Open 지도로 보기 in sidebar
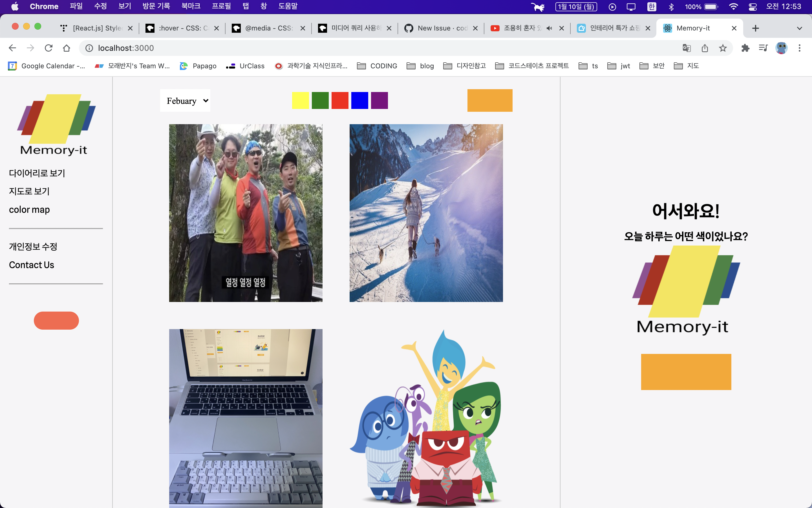This screenshot has height=508, width=812. tap(29, 191)
